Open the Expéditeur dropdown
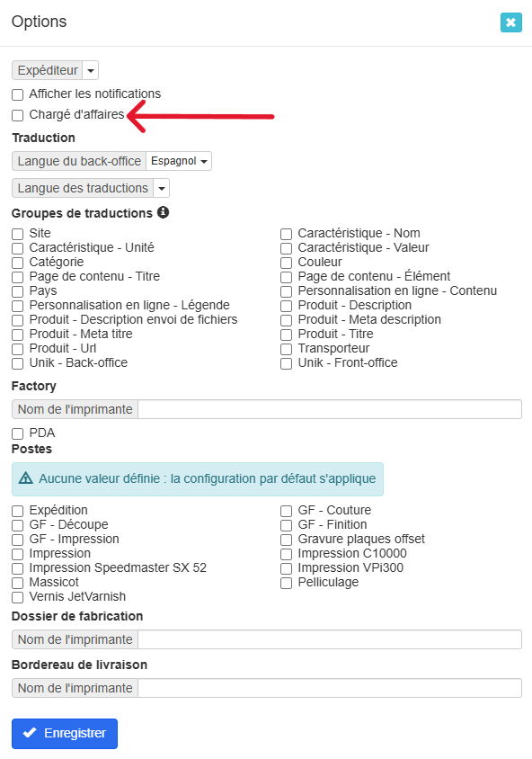 click(91, 70)
